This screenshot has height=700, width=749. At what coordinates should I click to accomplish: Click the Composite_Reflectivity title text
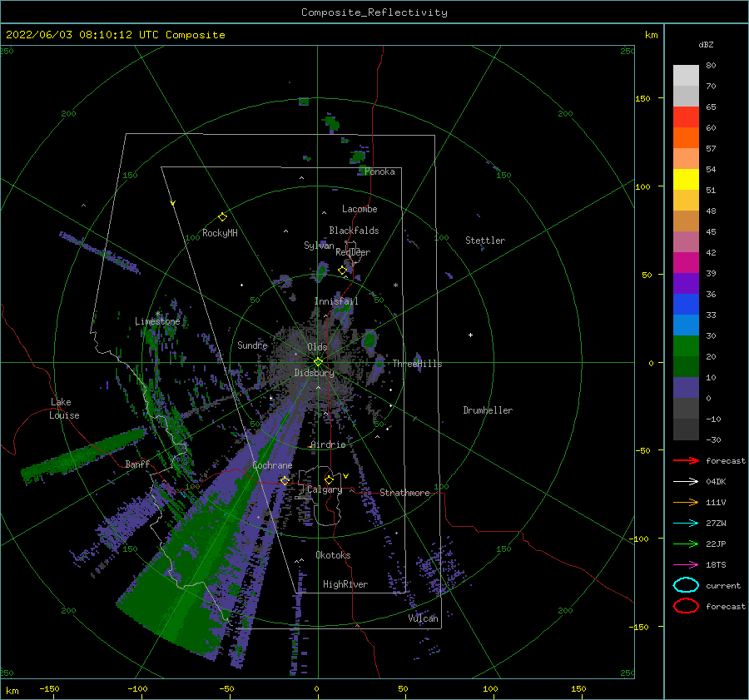(x=374, y=12)
